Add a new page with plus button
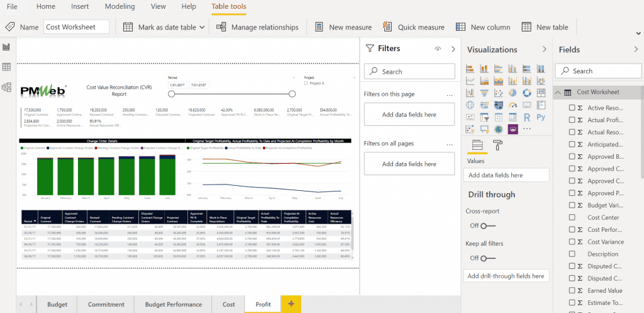The width and height of the screenshot is (644, 313). coord(291,304)
